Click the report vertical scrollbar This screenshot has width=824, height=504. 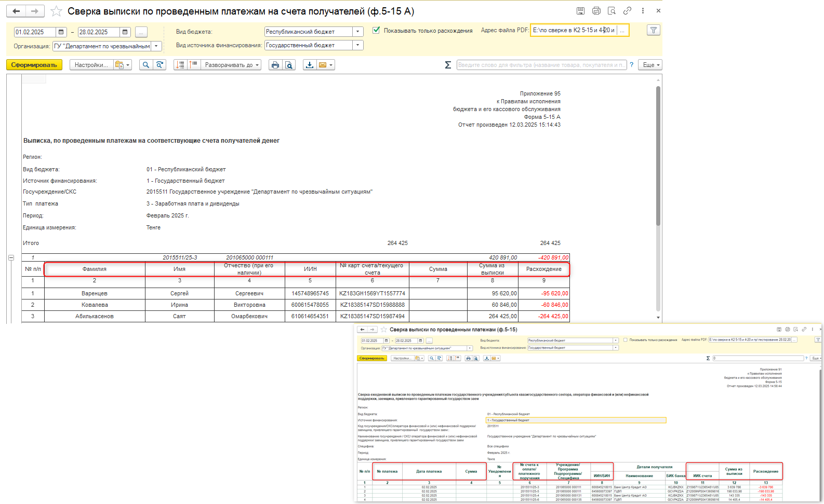(x=658, y=156)
